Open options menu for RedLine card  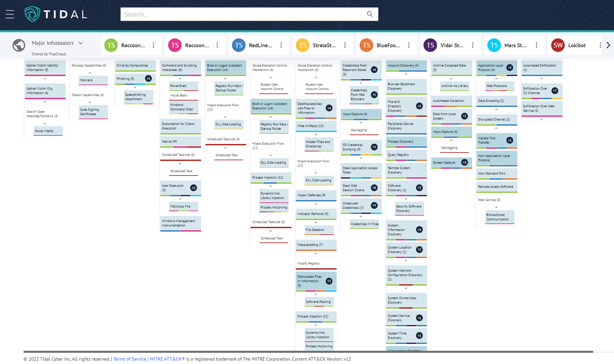(x=281, y=45)
